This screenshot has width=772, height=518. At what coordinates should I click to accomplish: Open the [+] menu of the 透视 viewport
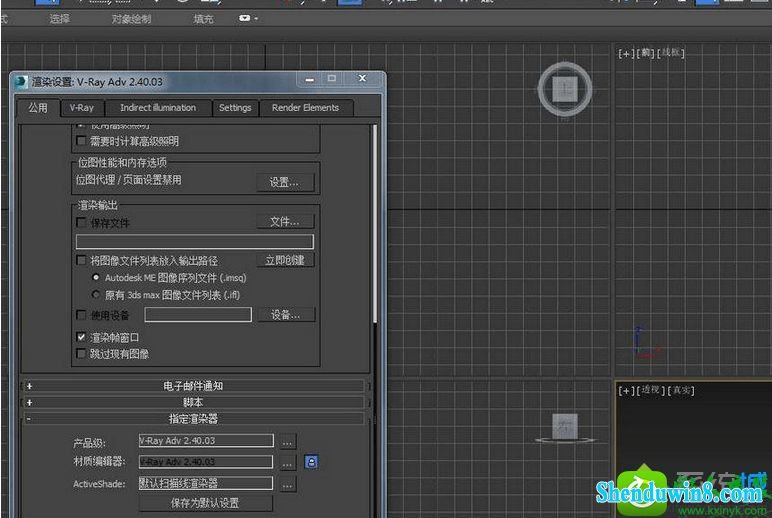(x=626, y=390)
